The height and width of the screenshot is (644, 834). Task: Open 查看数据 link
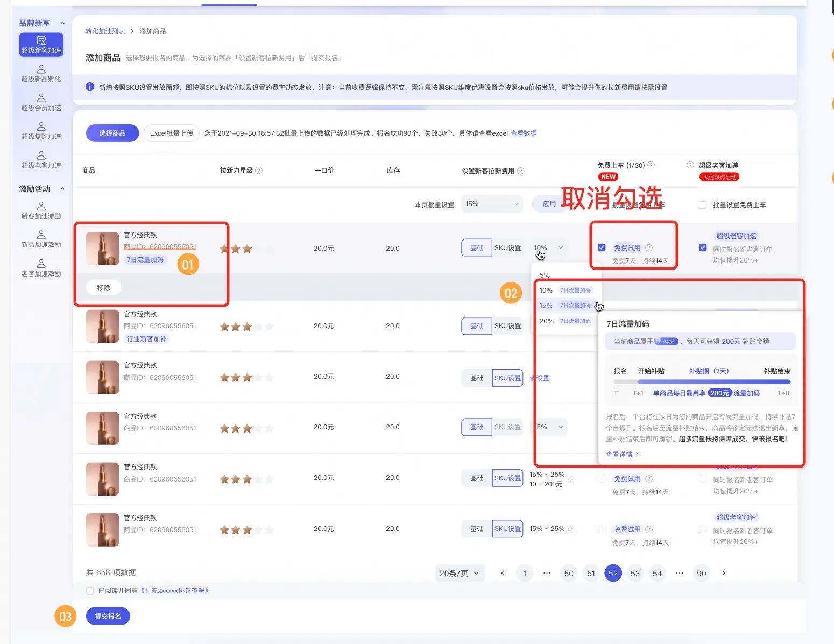pos(524,133)
